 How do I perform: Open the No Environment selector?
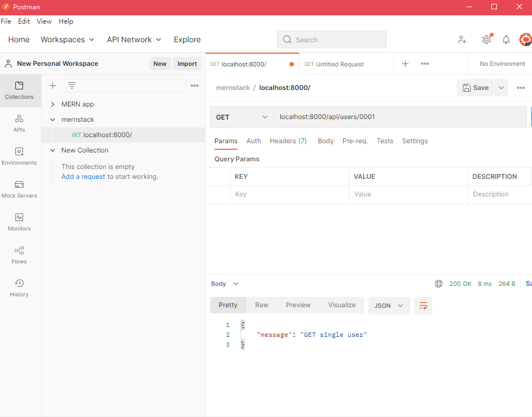point(502,64)
